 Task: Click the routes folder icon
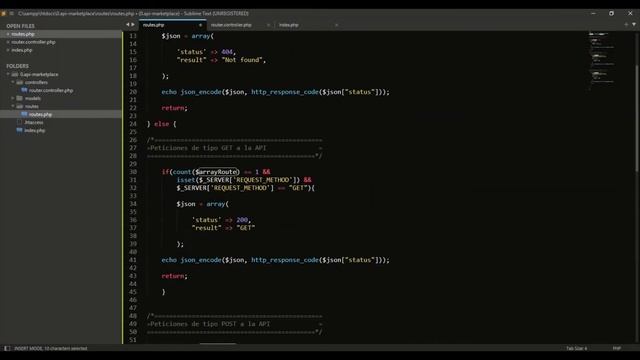click(x=20, y=106)
